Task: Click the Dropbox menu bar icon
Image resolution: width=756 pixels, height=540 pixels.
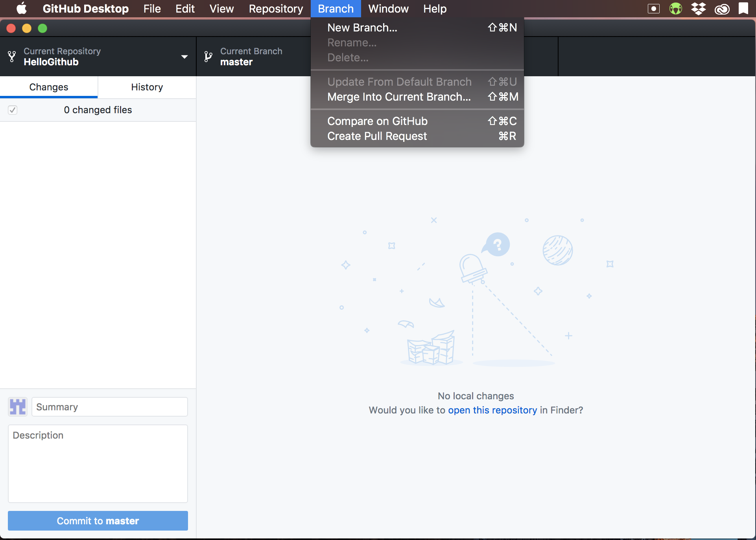Action: tap(699, 8)
